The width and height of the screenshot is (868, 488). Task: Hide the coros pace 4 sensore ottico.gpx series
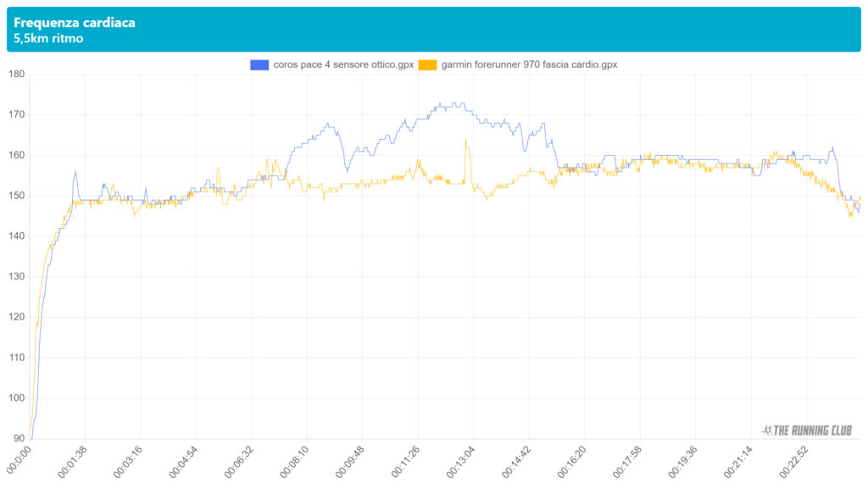coord(343,64)
